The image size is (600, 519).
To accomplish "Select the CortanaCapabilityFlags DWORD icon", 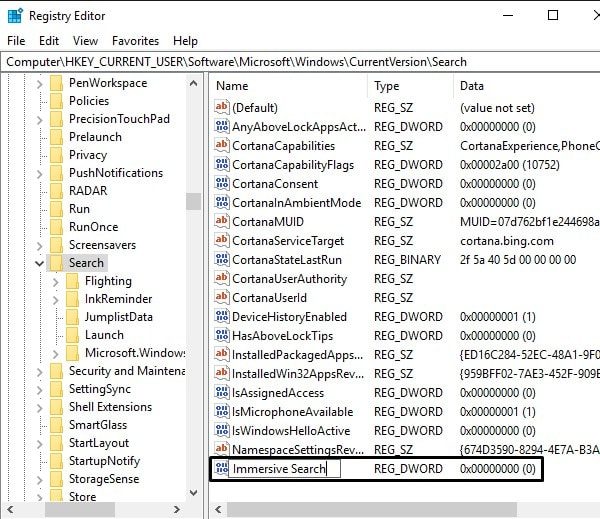I will [x=222, y=164].
